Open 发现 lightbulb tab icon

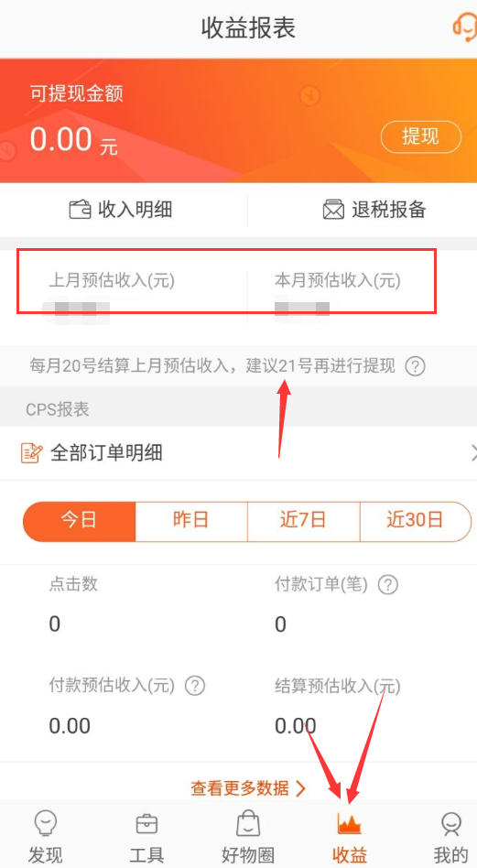click(46, 823)
